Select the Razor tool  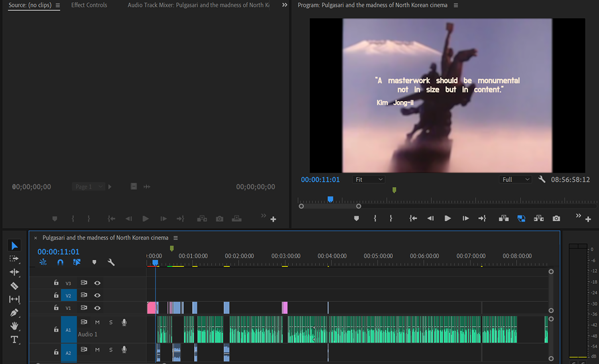[14, 286]
